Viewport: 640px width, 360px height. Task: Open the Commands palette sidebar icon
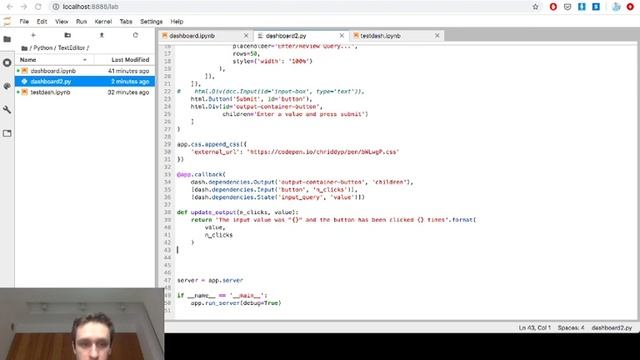tap(7, 86)
